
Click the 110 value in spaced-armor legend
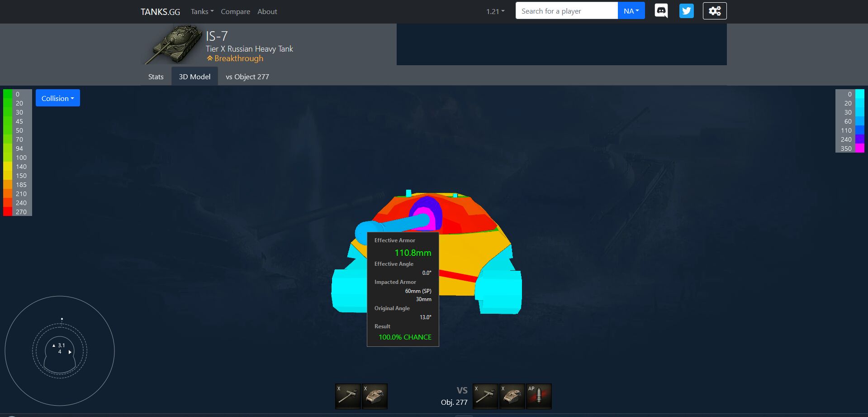coord(846,130)
